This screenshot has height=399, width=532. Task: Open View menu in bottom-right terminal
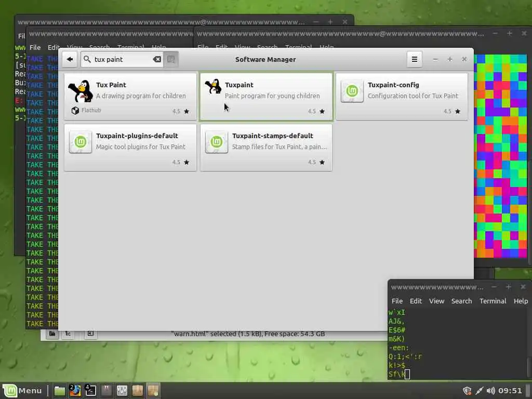pyautogui.click(x=436, y=301)
